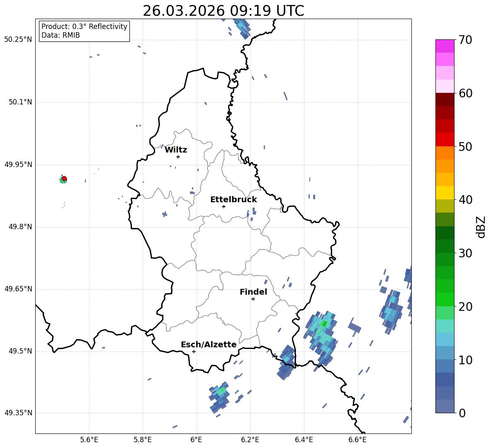491x448 pixels.
Task: Click the colorbar tick label 60
Action: (465, 93)
